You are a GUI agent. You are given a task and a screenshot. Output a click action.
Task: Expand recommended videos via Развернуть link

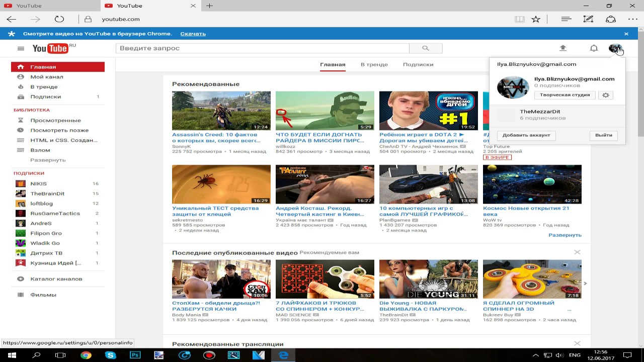coord(565,235)
